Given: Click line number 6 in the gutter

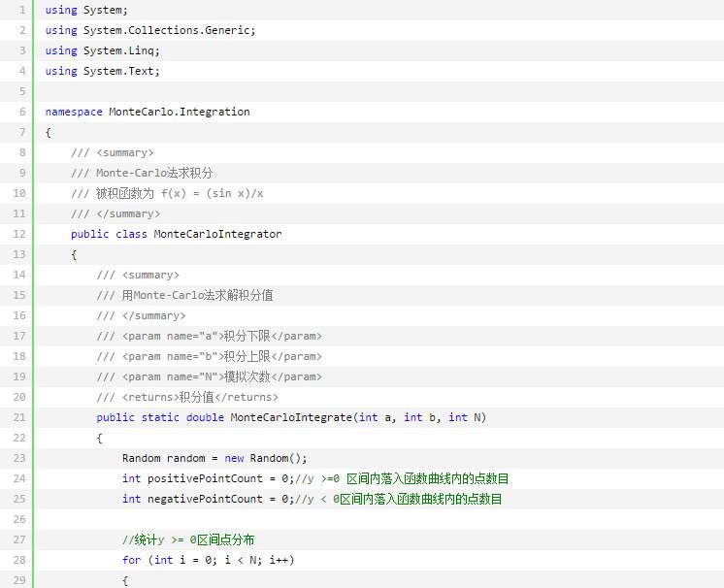Looking at the screenshot, I should click(x=22, y=112).
